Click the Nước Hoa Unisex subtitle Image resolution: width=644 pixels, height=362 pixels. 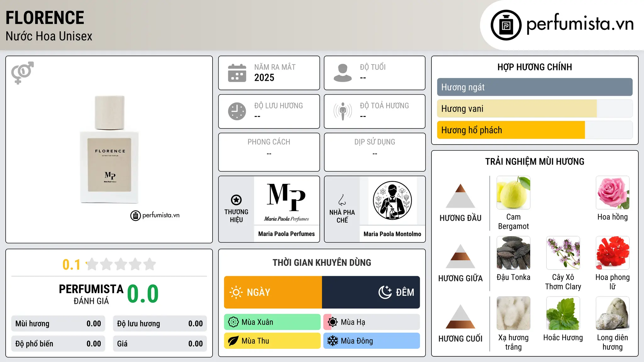coord(49,36)
